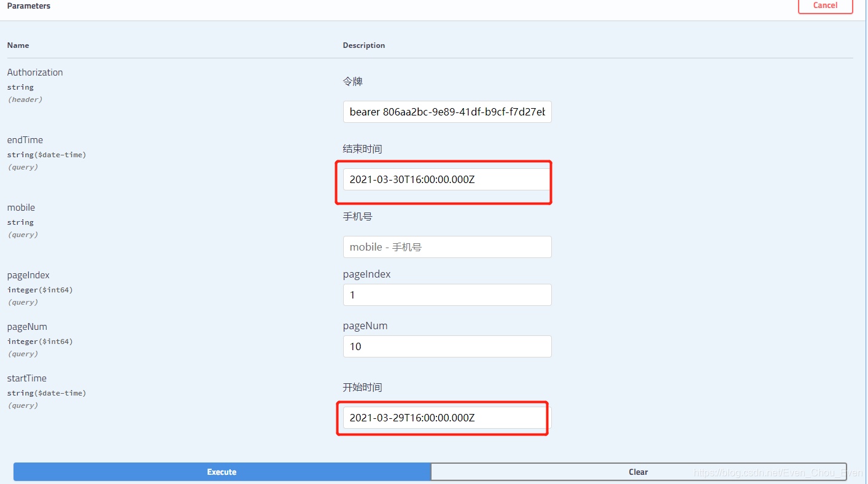The width and height of the screenshot is (868, 484).
Task: Focus the Authorization bearer token field
Action: click(x=447, y=112)
